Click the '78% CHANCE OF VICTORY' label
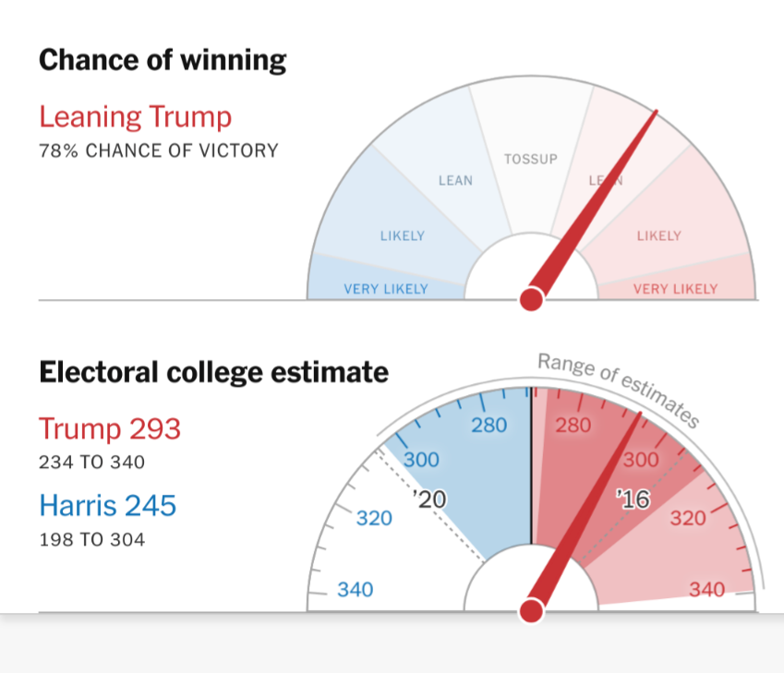This screenshot has height=673, width=784. 158,150
